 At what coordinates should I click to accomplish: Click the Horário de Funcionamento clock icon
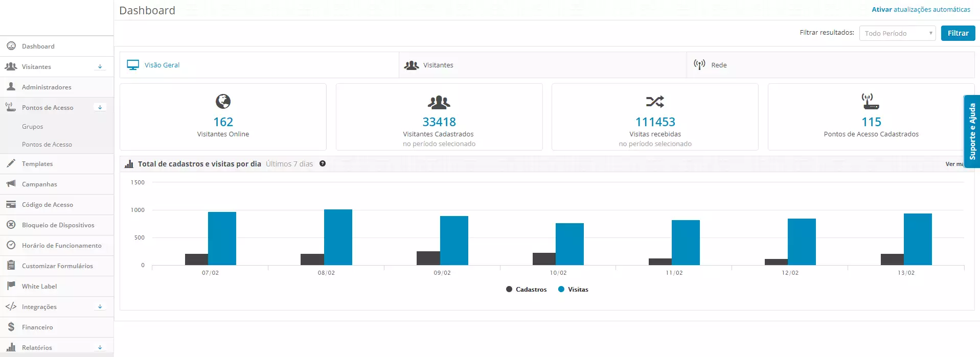point(11,245)
